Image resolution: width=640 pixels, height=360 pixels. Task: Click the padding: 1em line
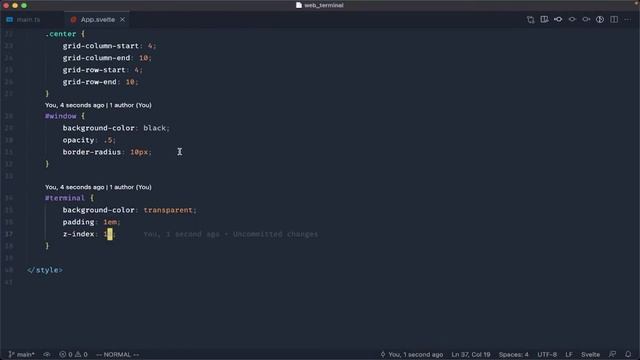[91, 222]
